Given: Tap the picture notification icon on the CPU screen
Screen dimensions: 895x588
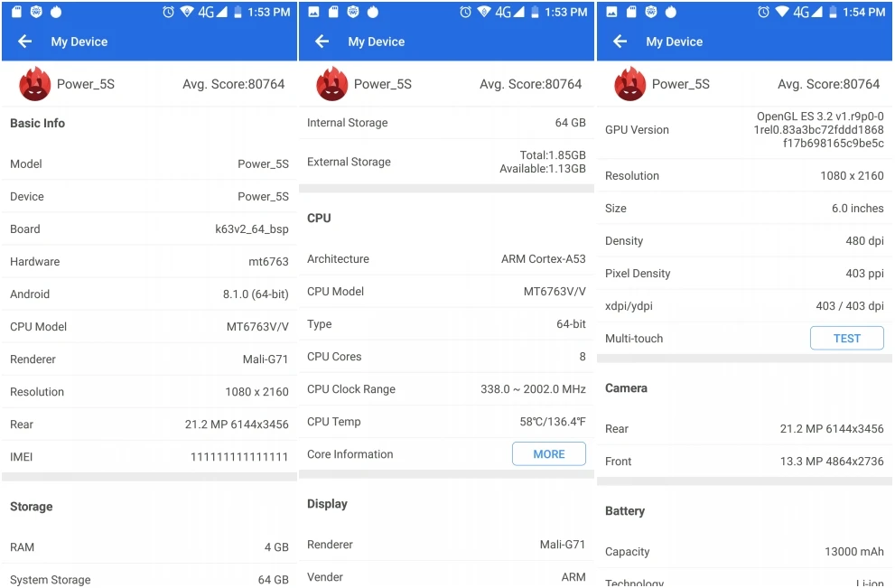Looking at the screenshot, I should click(x=314, y=12).
